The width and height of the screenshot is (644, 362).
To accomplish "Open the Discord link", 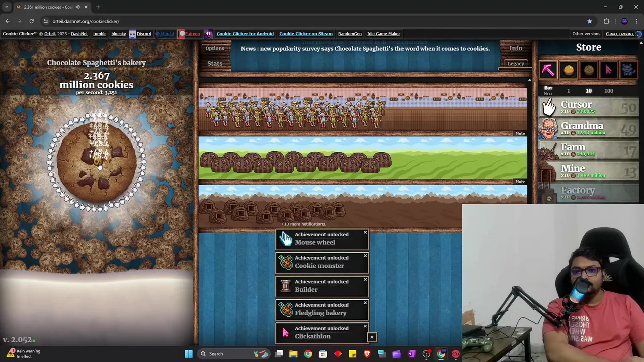I will [x=140, y=34].
